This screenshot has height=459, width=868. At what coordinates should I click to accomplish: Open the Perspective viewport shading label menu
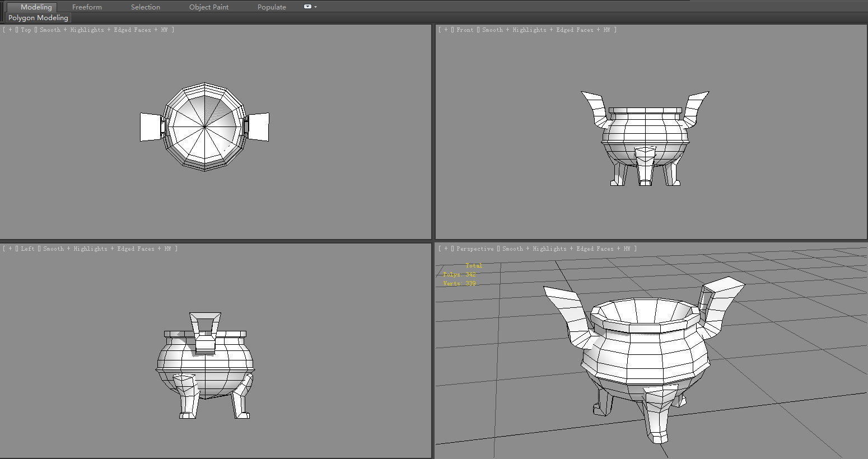coord(567,249)
